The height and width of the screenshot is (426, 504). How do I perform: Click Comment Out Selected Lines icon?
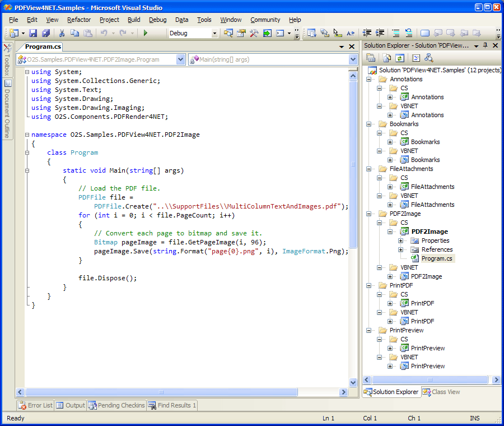pos(396,33)
